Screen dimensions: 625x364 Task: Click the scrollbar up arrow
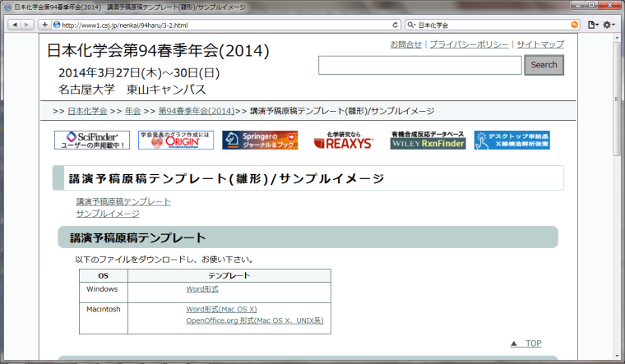tap(617, 37)
